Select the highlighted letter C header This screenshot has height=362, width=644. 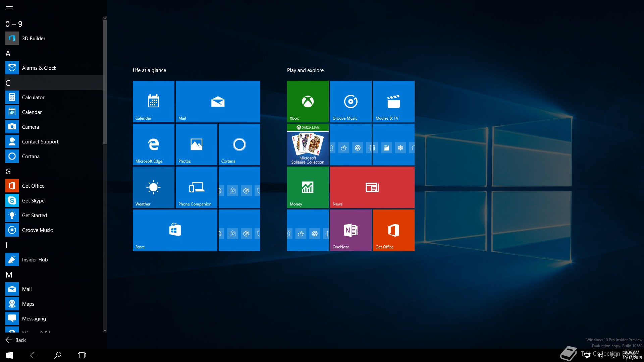tap(54, 82)
